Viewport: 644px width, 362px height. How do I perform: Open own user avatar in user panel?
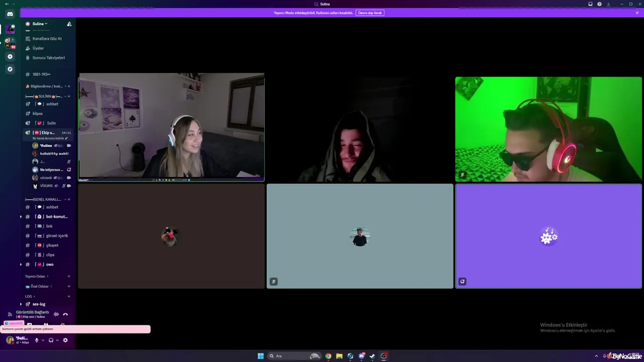pyautogui.click(x=10, y=340)
